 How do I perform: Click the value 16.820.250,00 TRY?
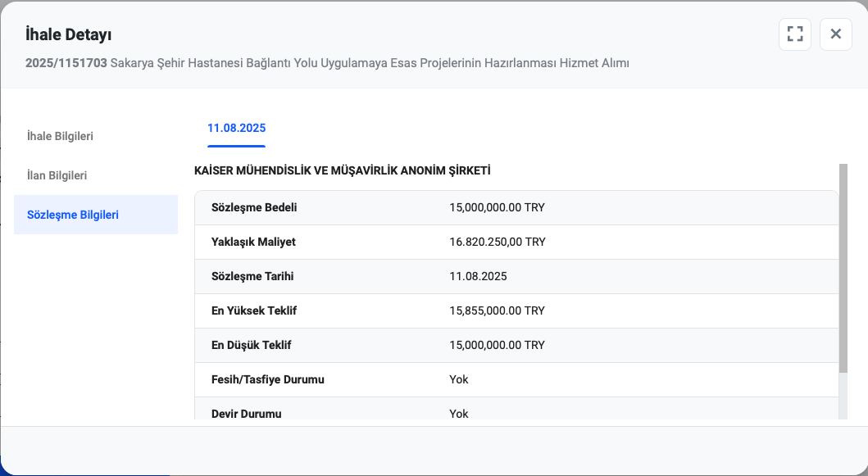pyautogui.click(x=498, y=242)
